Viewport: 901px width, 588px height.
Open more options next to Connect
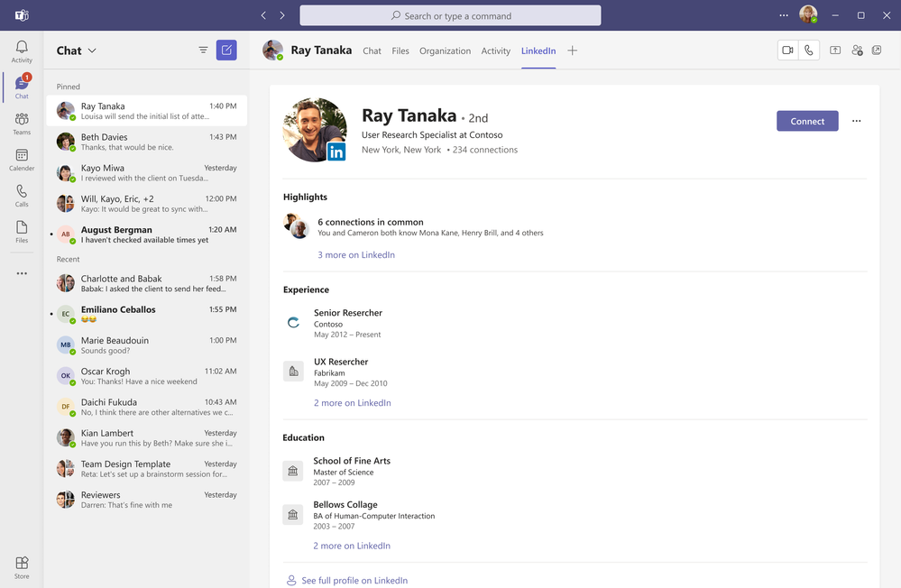tap(856, 121)
